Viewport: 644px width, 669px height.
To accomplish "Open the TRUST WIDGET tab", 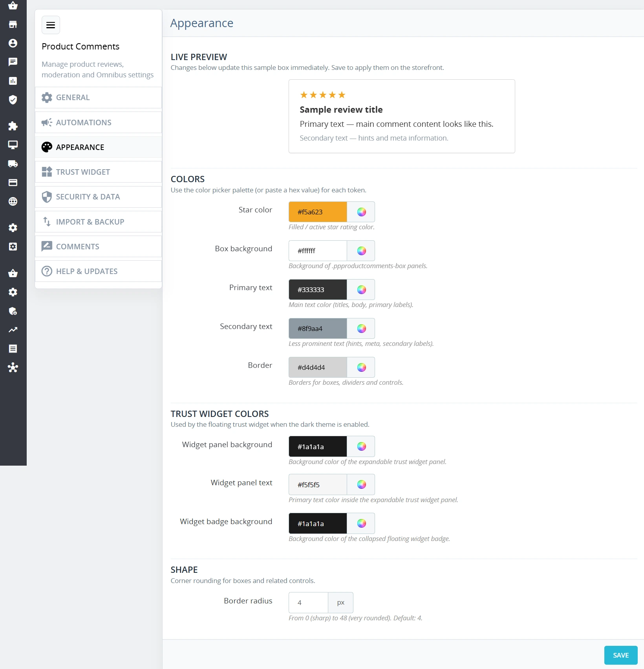I will pos(98,172).
